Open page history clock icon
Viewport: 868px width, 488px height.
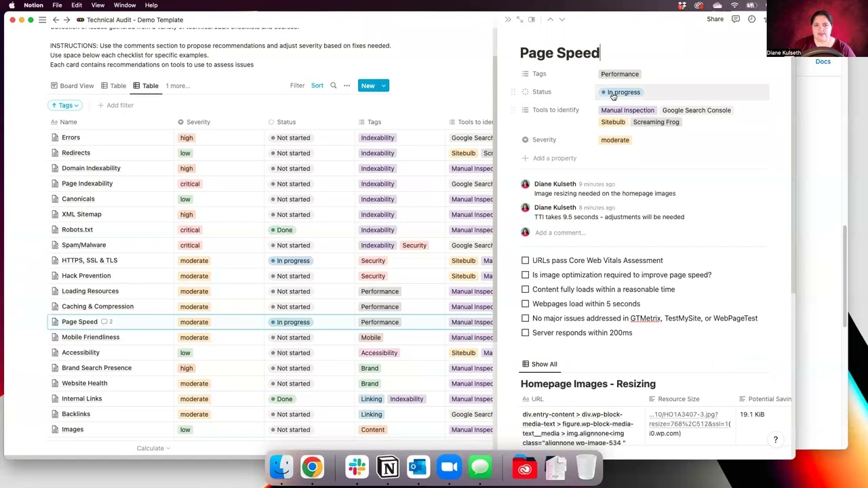pyautogui.click(x=751, y=20)
